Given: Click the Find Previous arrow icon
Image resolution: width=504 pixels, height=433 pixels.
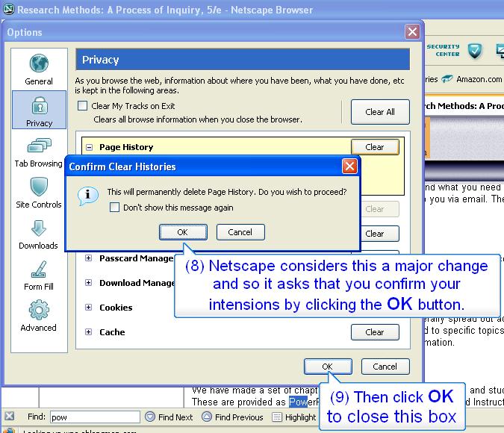Looking at the screenshot, I should 207,417.
